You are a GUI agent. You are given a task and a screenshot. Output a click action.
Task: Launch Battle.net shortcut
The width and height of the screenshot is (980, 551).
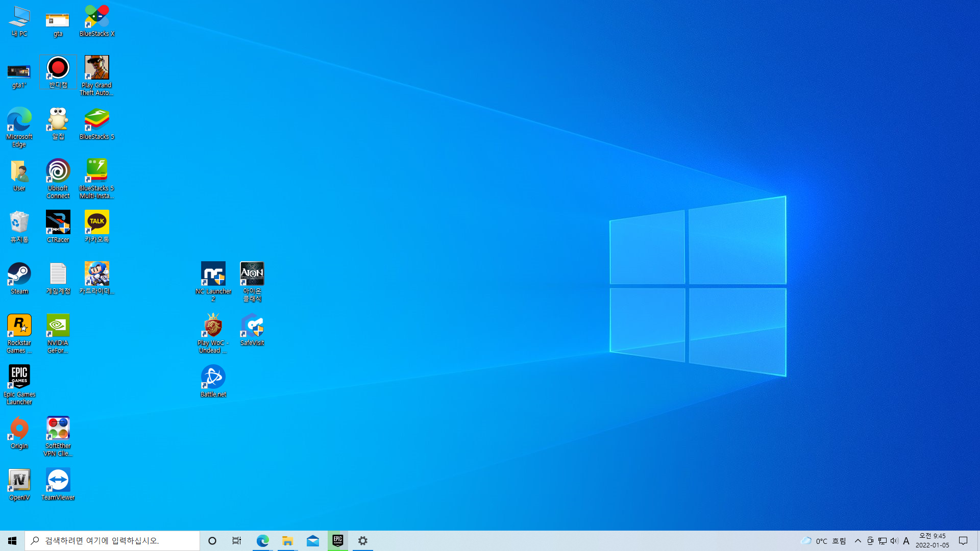[213, 382]
